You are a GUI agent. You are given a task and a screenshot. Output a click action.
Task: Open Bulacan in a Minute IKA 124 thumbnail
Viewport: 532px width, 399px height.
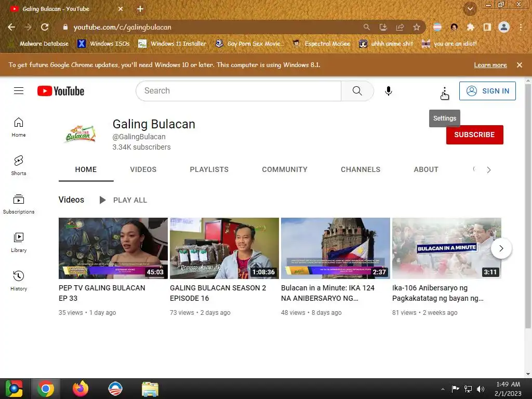click(x=336, y=248)
